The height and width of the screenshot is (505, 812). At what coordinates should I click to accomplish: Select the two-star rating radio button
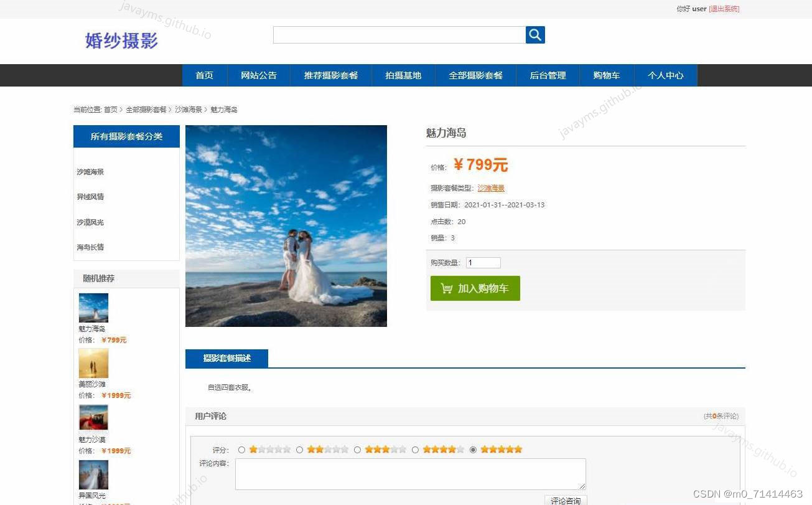[x=299, y=450]
